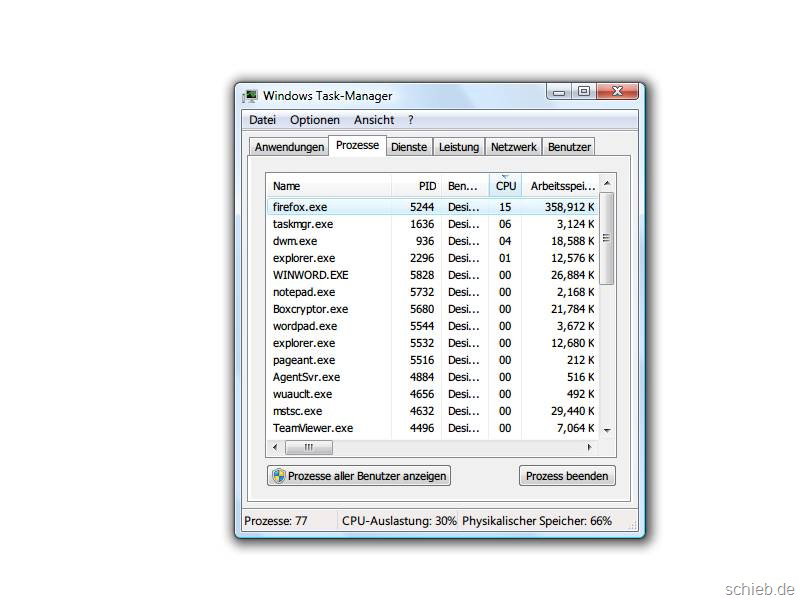Click the Task-Manager title bar icon
The width and height of the screenshot is (800, 600).
250,96
